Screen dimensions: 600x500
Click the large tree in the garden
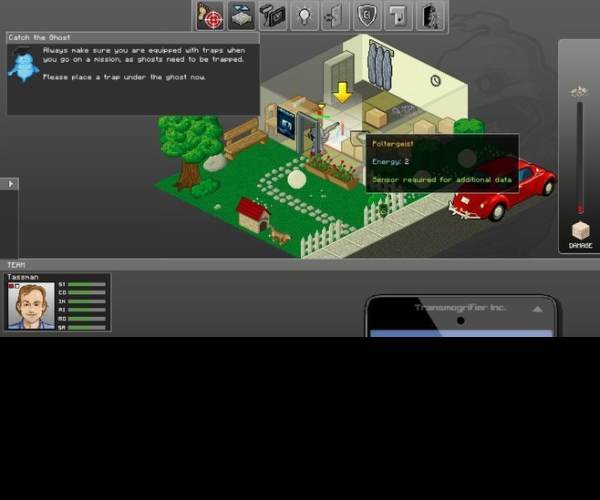tap(190, 150)
